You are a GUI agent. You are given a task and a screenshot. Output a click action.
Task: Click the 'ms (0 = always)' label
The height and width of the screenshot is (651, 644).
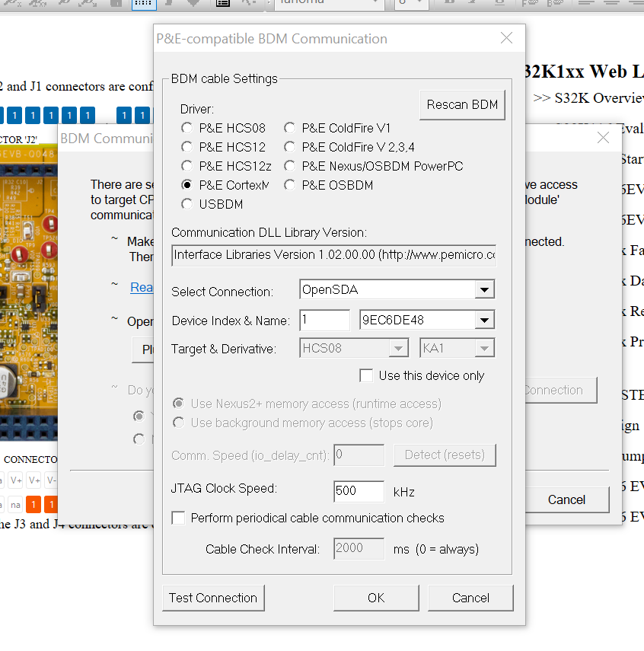click(436, 549)
